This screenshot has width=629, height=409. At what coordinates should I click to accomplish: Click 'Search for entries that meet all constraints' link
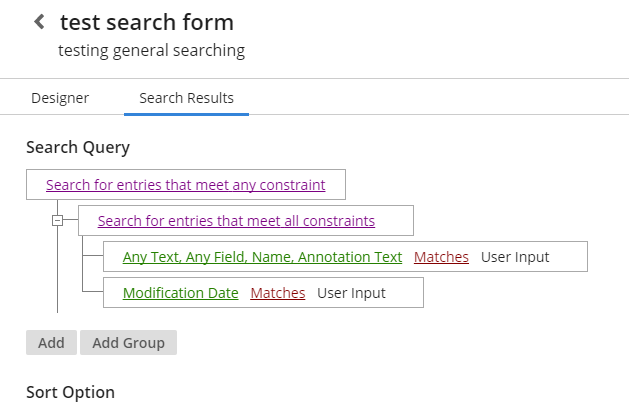[236, 221]
